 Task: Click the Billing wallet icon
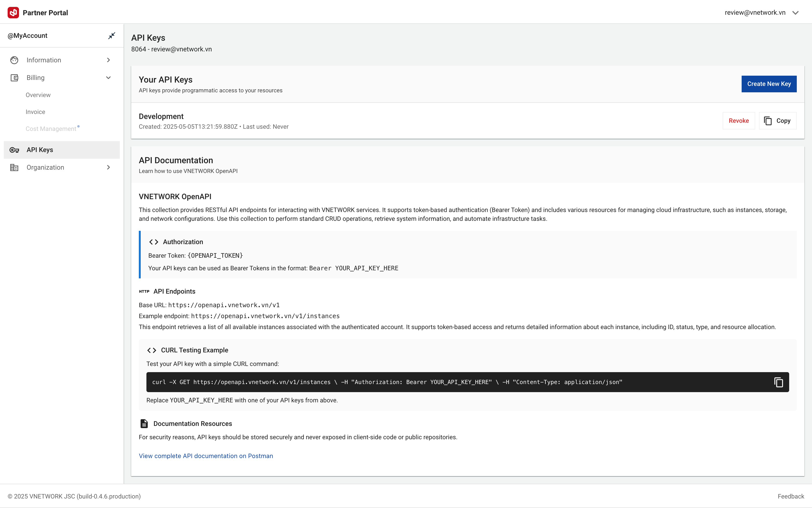pos(14,78)
